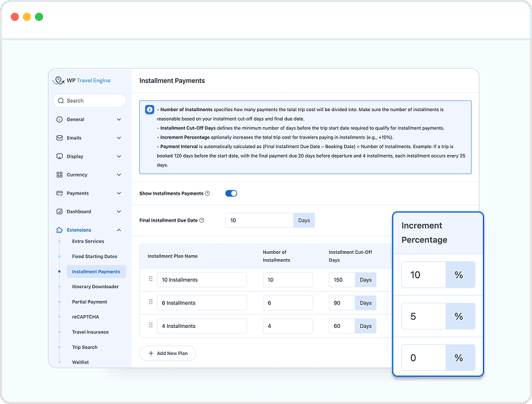Click the blue info icon in notice box
The height and width of the screenshot is (404, 532).
pos(149,110)
